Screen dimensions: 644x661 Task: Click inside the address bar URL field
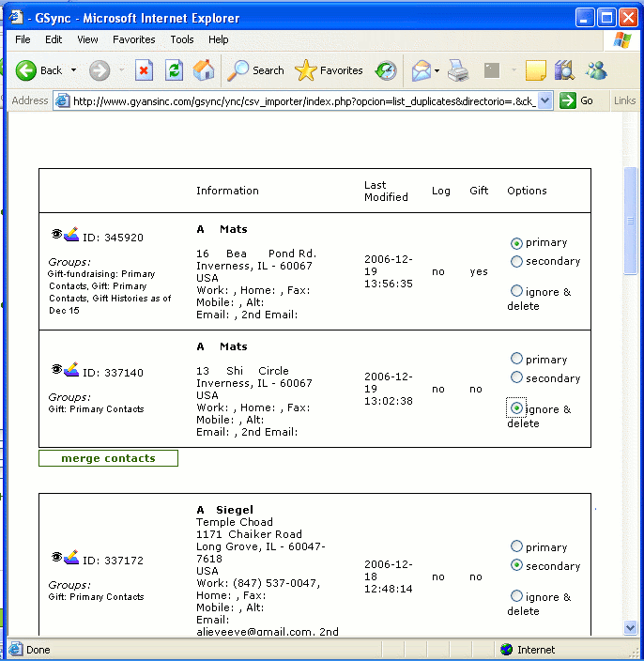pyautogui.click(x=300, y=100)
